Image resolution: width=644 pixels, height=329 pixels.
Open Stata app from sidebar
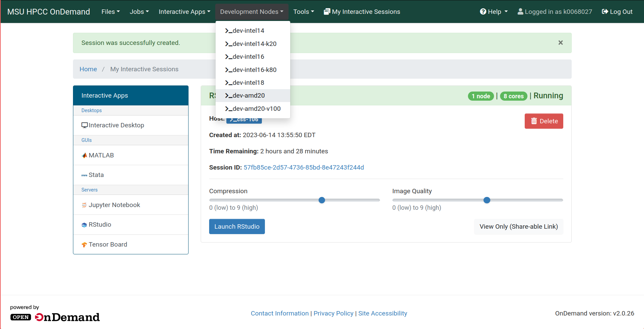coord(131,175)
